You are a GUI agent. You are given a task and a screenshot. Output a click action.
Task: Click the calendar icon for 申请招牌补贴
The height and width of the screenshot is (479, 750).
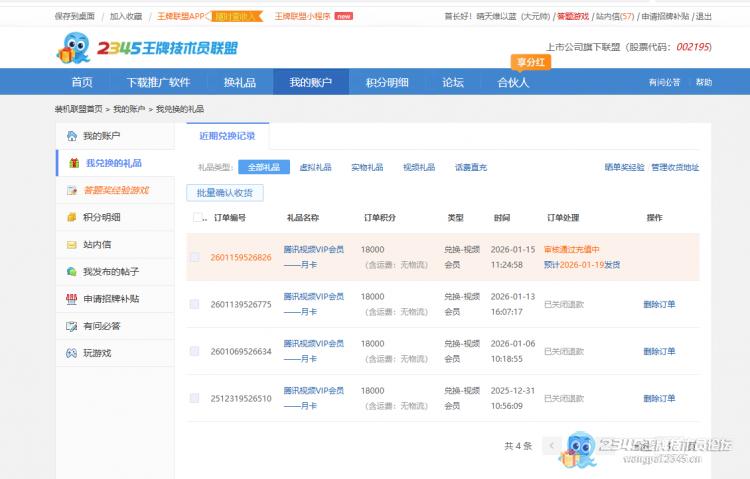(71, 298)
